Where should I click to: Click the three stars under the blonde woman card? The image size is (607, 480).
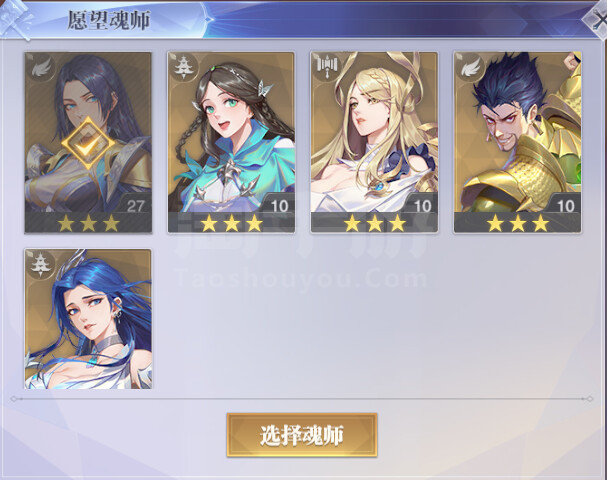point(375,223)
